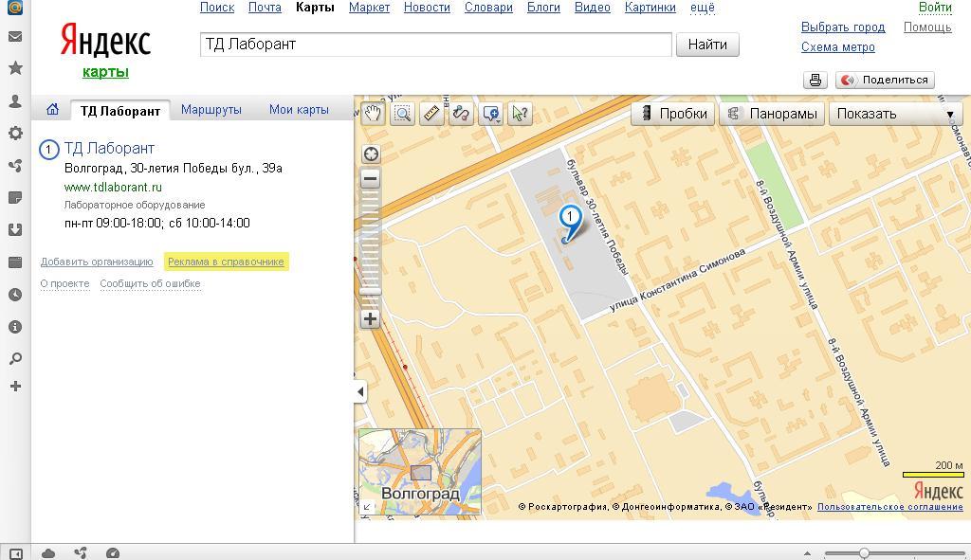Activate the 'what's here' info cursor tool
The height and width of the screenshot is (560, 971).
[x=520, y=114]
